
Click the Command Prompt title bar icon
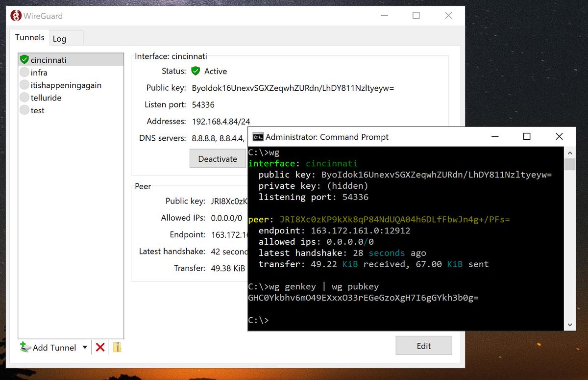[258, 137]
